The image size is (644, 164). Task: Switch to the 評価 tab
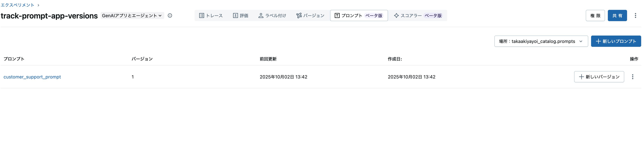(241, 15)
